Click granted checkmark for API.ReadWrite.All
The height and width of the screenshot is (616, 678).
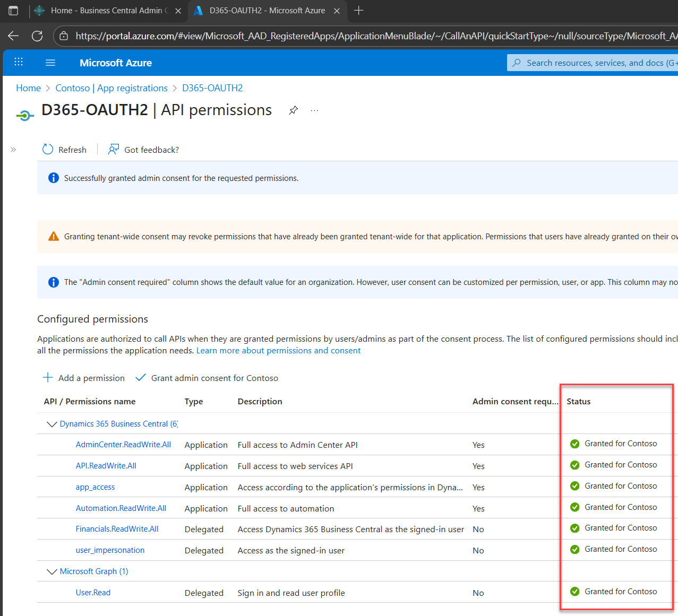[x=574, y=465]
